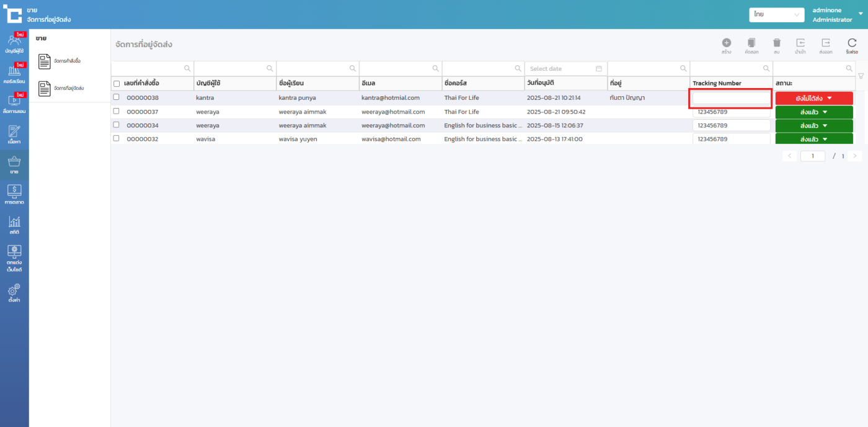The image size is (868, 427).
Task: Click the Tracking Number column header
Action: pos(717,83)
